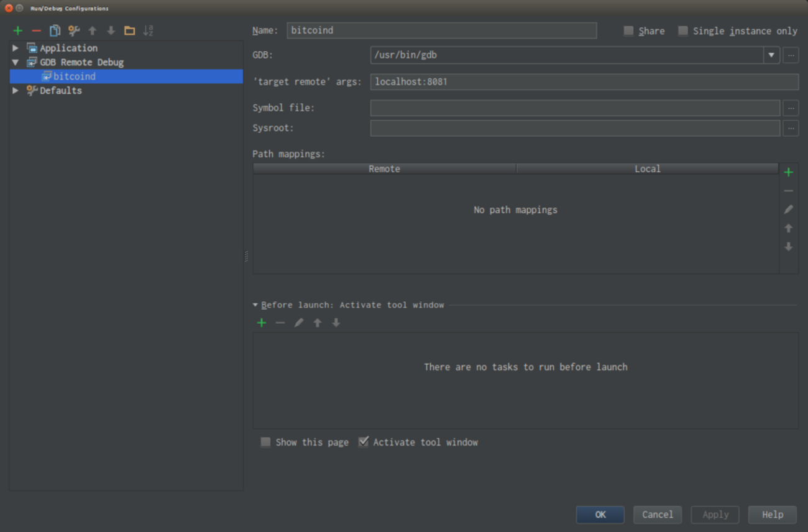The height and width of the screenshot is (532, 808).
Task: Move the configuration up
Action: (x=92, y=30)
